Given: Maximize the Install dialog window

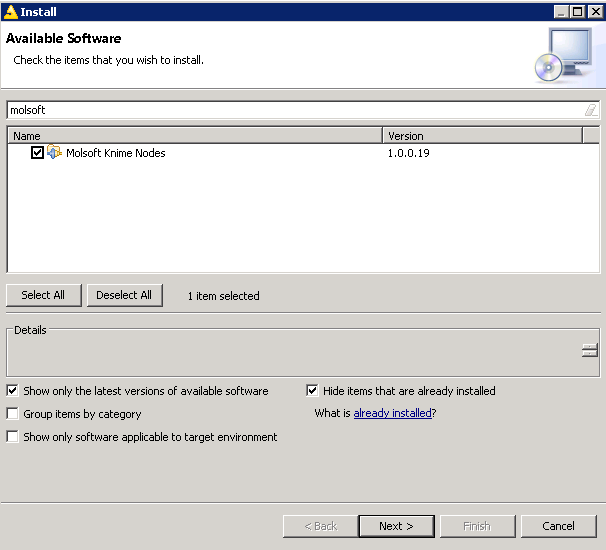Looking at the screenshot, I should (578, 11).
